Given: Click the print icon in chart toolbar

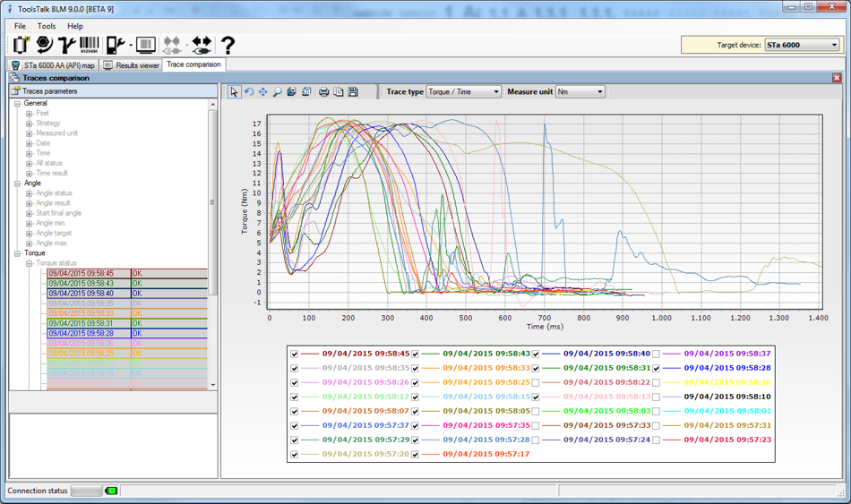Looking at the screenshot, I should [324, 91].
